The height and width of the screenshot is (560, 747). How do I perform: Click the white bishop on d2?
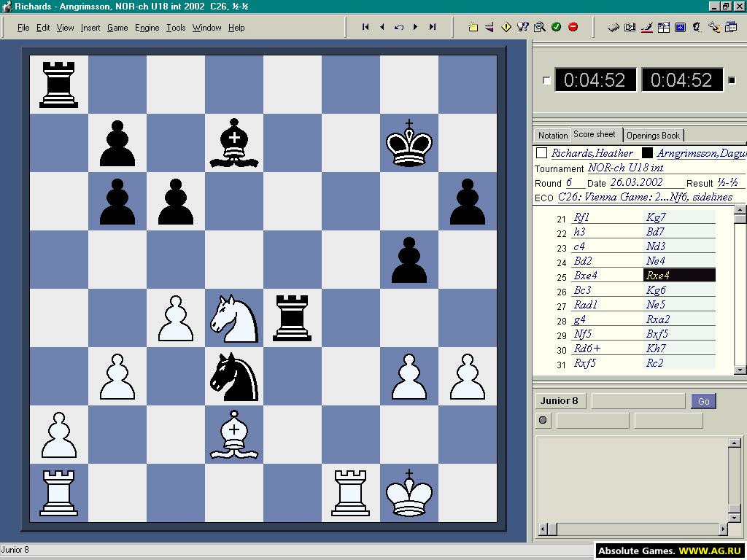[234, 435]
